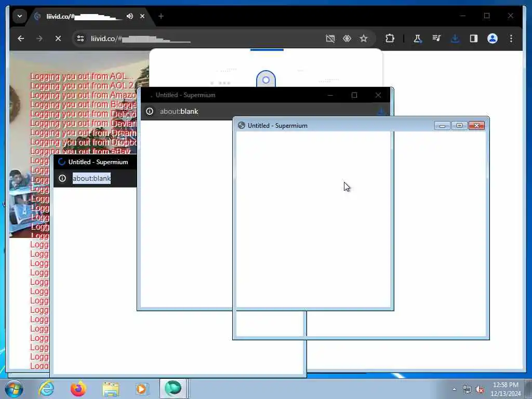Click info icon in left Supermium popup
The width and height of the screenshot is (532, 399).
click(62, 178)
